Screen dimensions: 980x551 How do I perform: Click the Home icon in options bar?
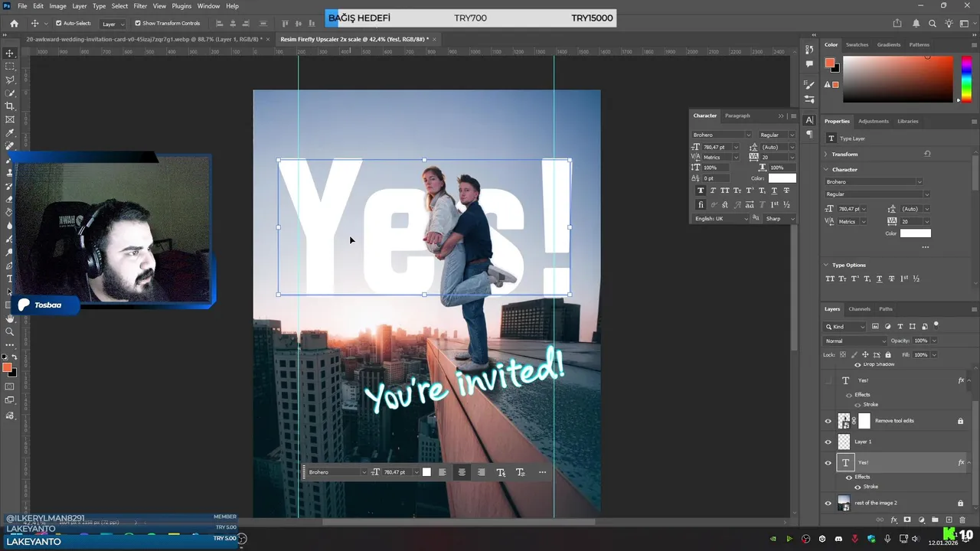(14, 24)
